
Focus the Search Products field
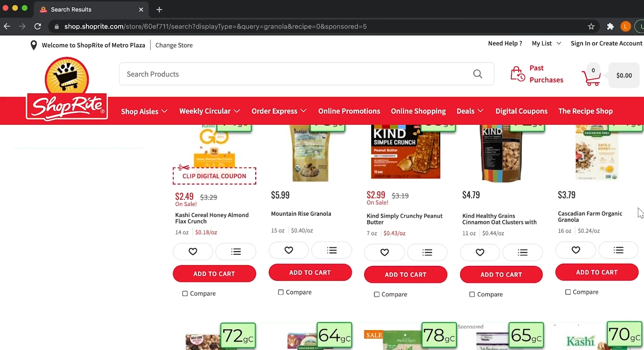(x=293, y=74)
